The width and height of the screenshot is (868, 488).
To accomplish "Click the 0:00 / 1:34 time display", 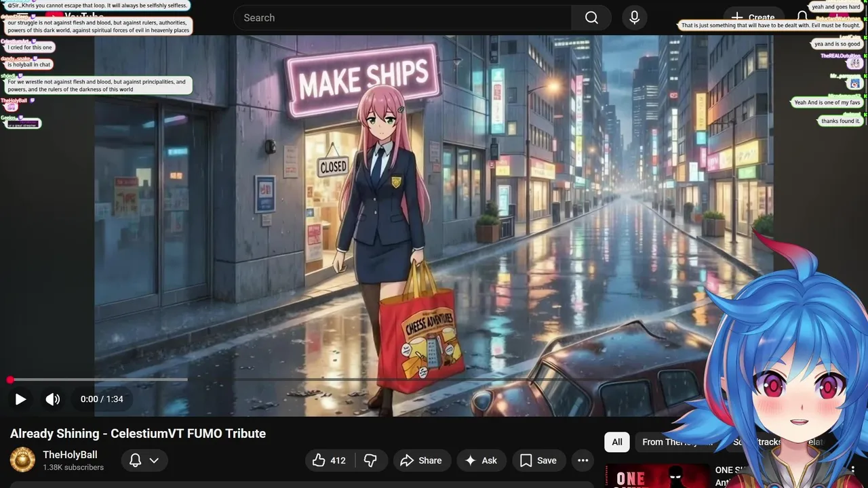I will (102, 399).
